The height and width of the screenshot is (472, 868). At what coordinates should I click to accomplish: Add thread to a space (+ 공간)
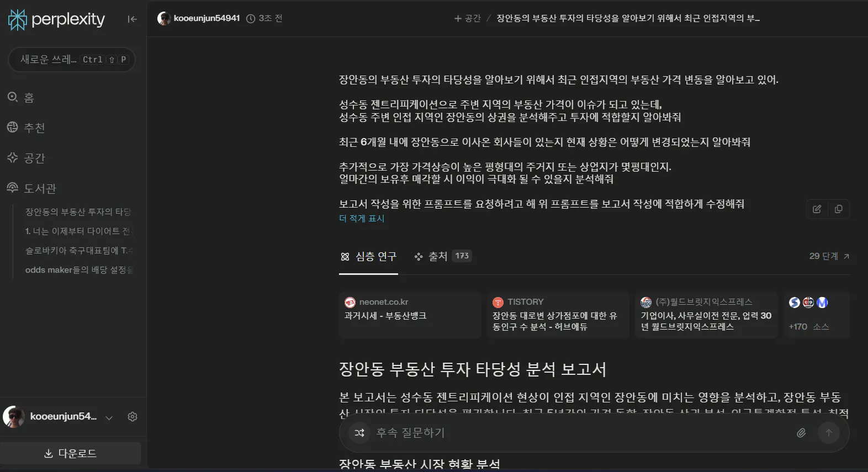point(467,18)
